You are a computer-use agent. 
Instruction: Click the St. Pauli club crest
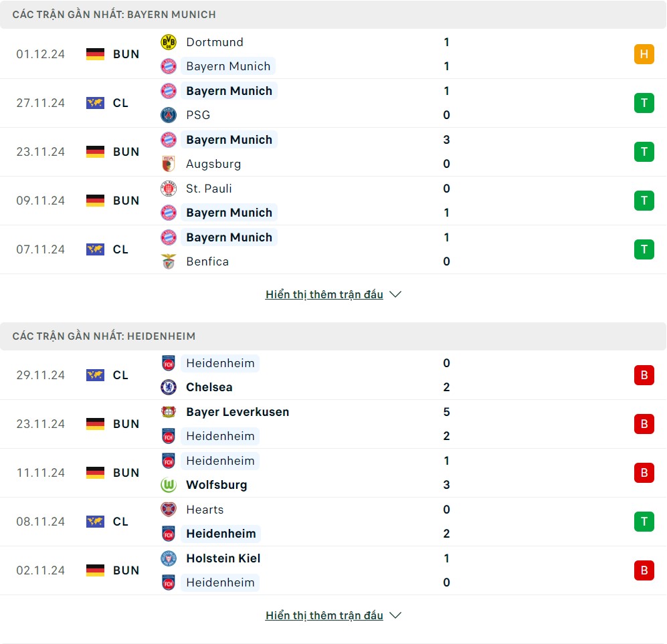[x=169, y=189]
